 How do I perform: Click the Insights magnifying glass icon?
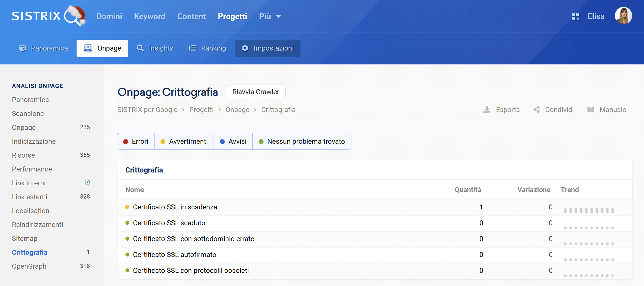140,48
